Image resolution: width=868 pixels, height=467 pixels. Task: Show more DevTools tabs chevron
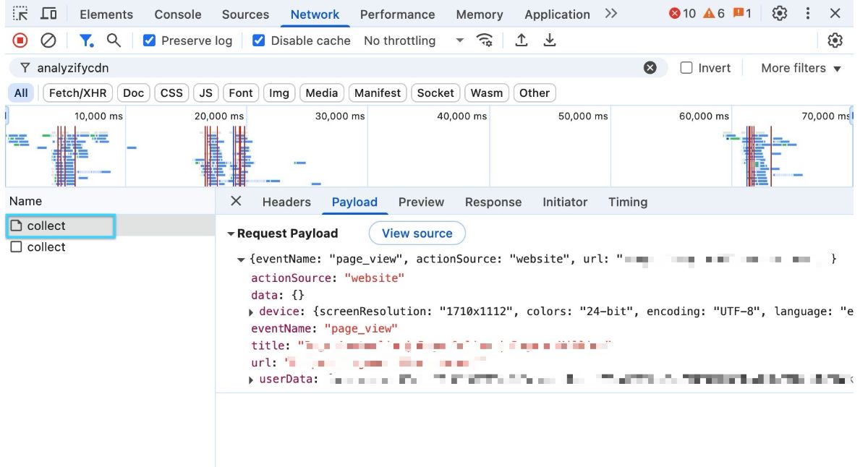tap(611, 14)
